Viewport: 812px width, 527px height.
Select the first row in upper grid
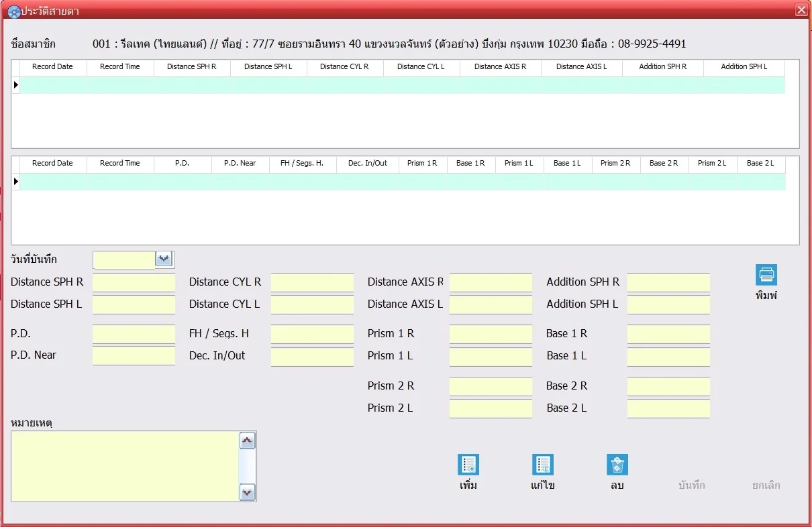pyautogui.click(x=403, y=85)
